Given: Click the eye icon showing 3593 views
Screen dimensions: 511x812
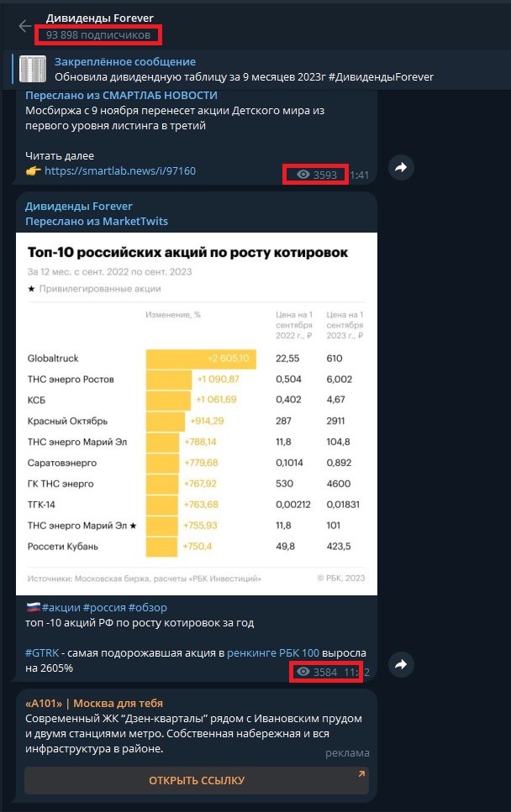Looking at the screenshot, I should pos(303,175).
